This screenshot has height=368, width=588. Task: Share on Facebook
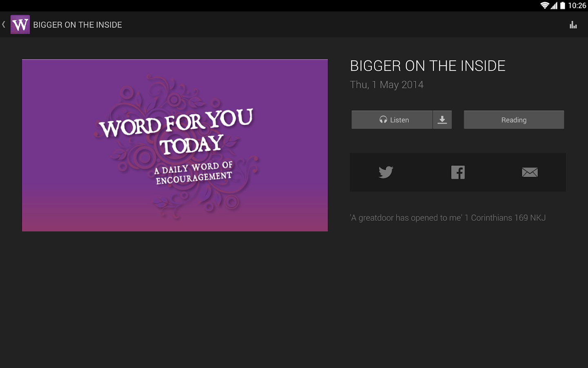tap(458, 172)
